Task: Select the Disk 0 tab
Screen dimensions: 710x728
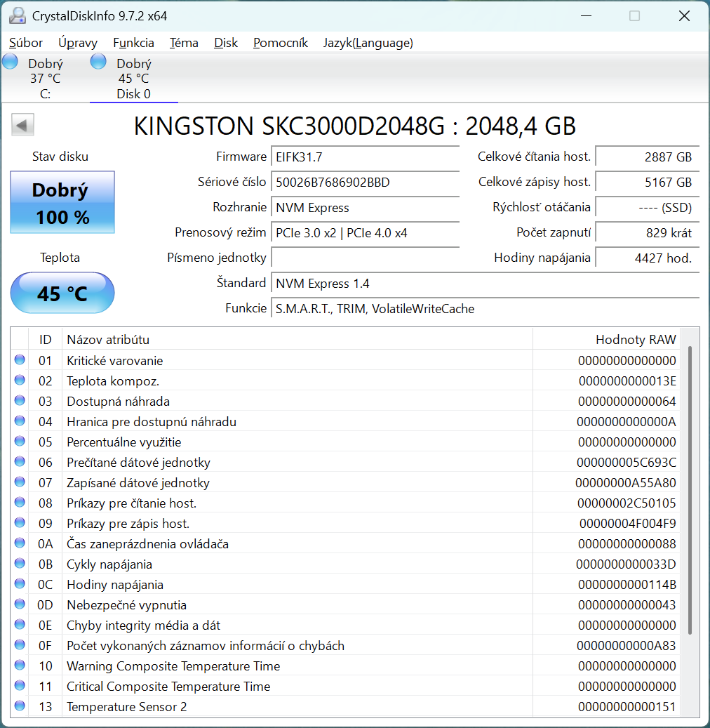Action: (133, 77)
